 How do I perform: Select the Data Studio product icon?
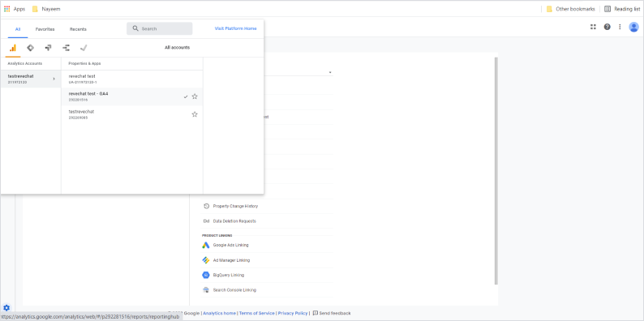pyautogui.click(x=66, y=48)
